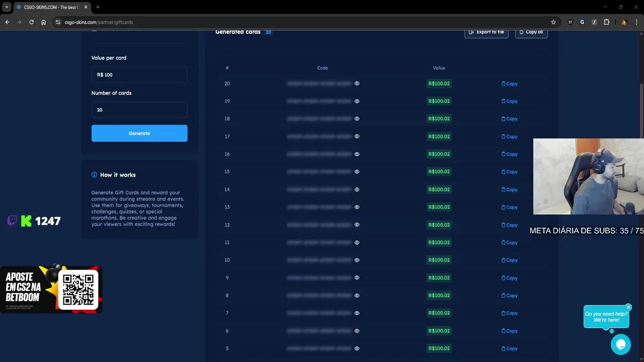Click the blue Generate button
This screenshot has height=362, width=644.
coord(139,133)
